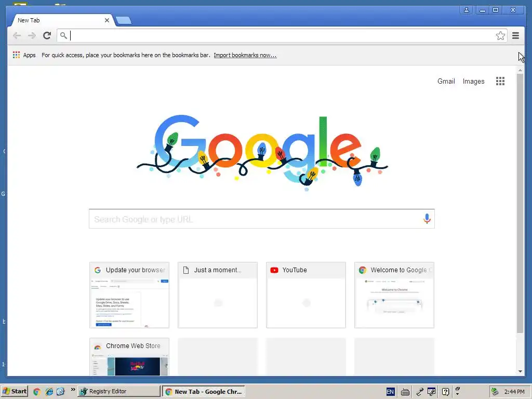Open the Gmail link
The image size is (532, 399).
446,82
